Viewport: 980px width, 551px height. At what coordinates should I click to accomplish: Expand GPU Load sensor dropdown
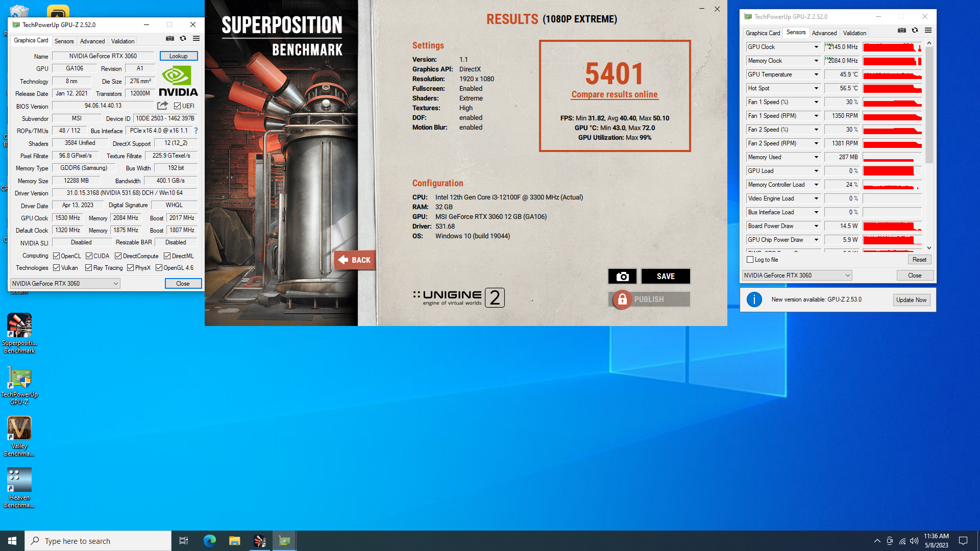816,171
